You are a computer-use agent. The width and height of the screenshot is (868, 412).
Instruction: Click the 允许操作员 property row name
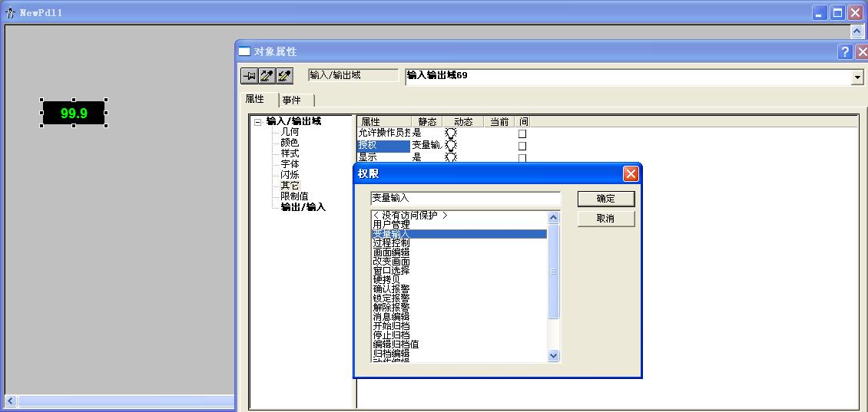[383, 133]
